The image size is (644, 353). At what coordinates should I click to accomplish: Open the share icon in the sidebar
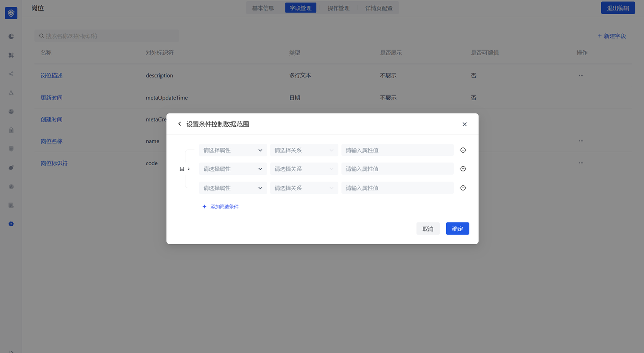coord(11,74)
